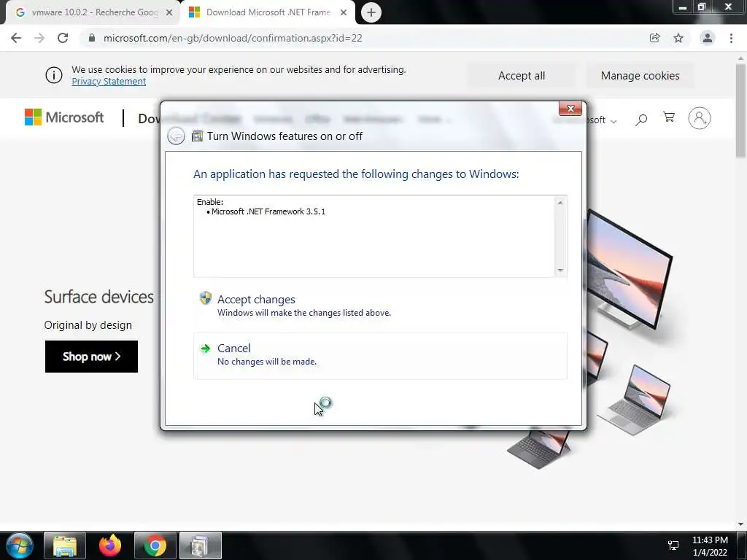Open the taskbar clock showing 11:43 PM
Image resolution: width=747 pixels, height=560 pixels.
point(710,545)
